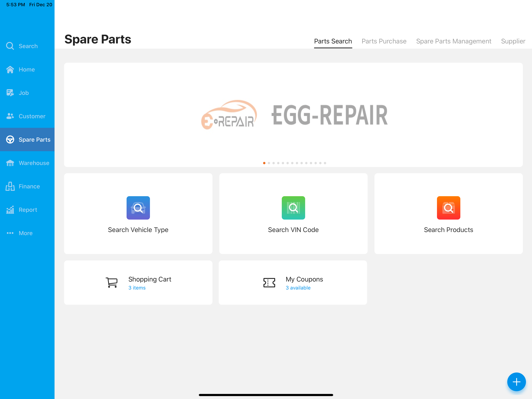Screen dimensions: 532x399
Task: Open the Warehouse sidebar icon
Action: (x=10, y=163)
